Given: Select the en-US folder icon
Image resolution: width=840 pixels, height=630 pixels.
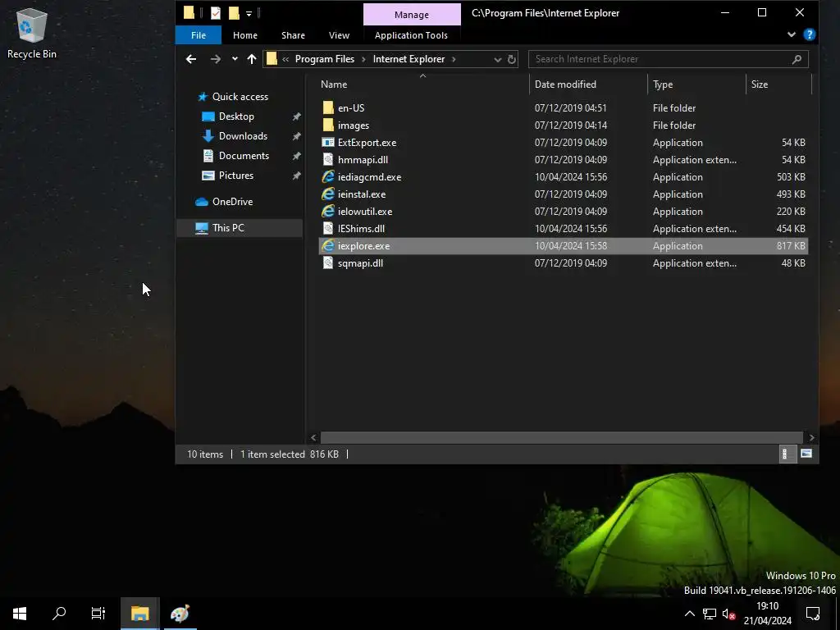Looking at the screenshot, I should coord(328,107).
